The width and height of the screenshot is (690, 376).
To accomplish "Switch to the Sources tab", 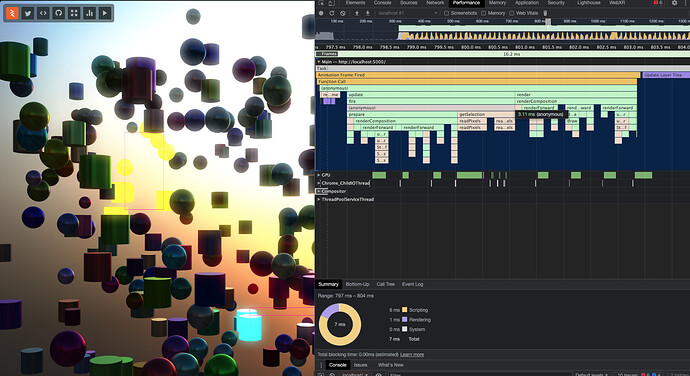I will pos(408,3).
